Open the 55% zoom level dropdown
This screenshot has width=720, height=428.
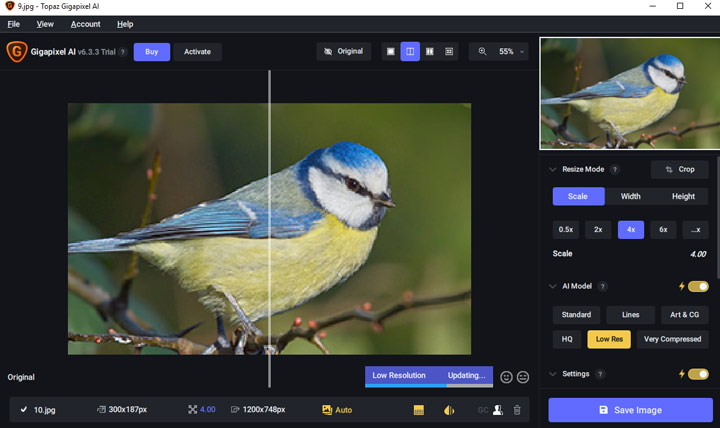[x=511, y=51]
